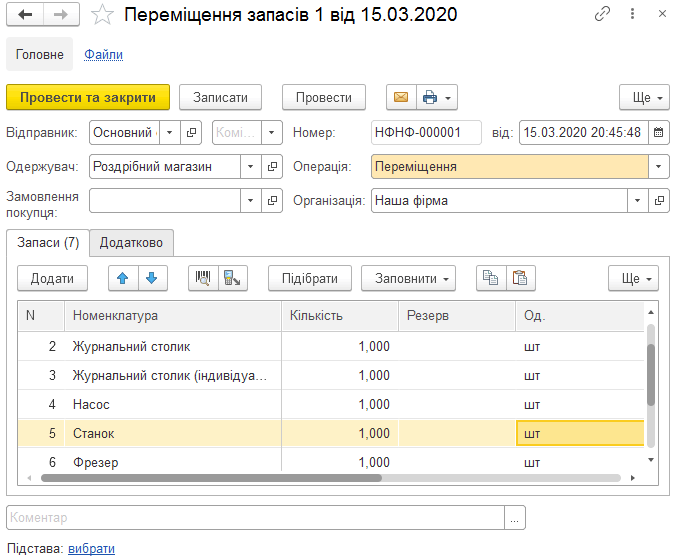
Task: Select Запаси (7) tab
Action: click(48, 242)
